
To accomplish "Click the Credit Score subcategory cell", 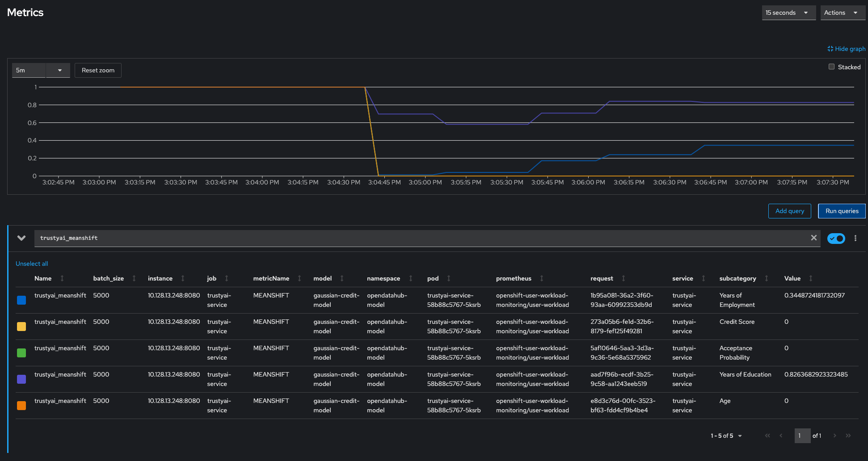I will (x=737, y=322).
